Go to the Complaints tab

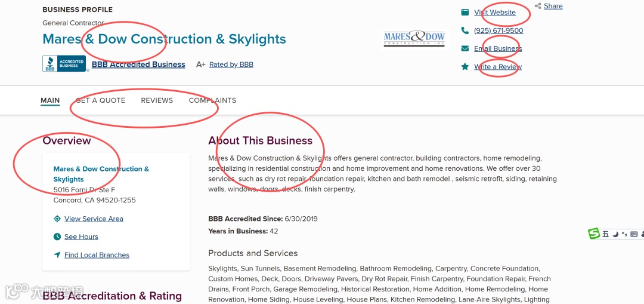(212, 100)
